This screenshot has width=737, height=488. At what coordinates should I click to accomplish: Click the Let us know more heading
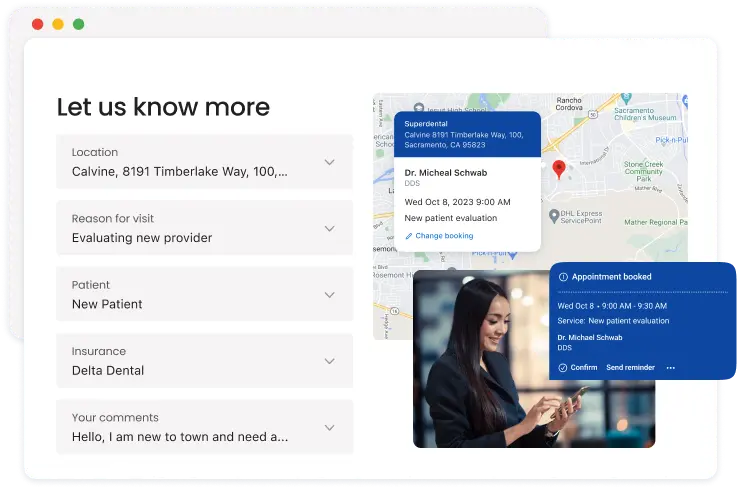(163, 107)
